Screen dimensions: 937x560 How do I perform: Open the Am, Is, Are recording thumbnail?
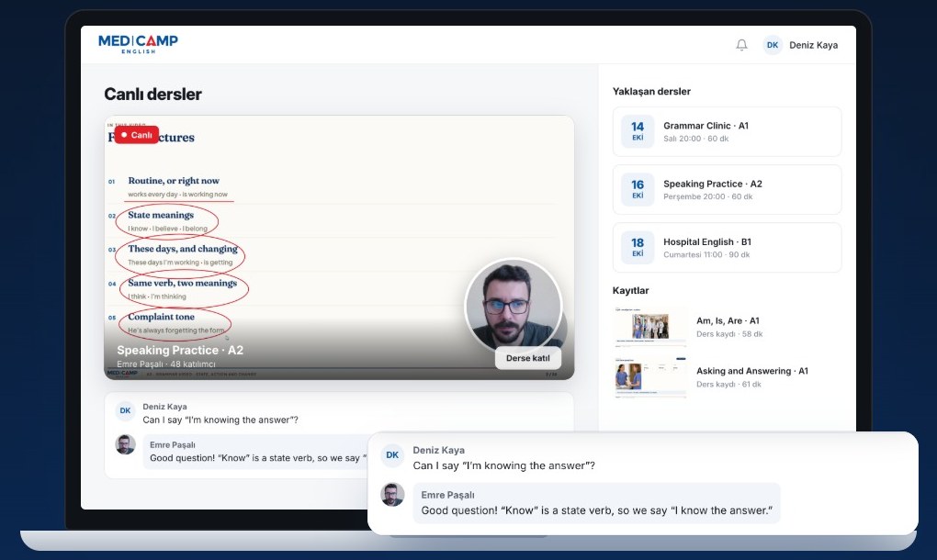point(650,327)
